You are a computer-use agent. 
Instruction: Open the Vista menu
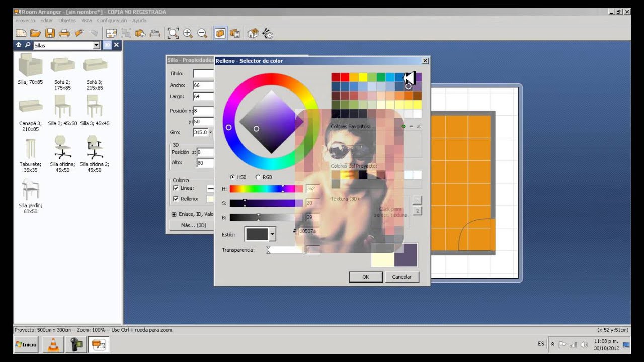click(x=87, y=21)
